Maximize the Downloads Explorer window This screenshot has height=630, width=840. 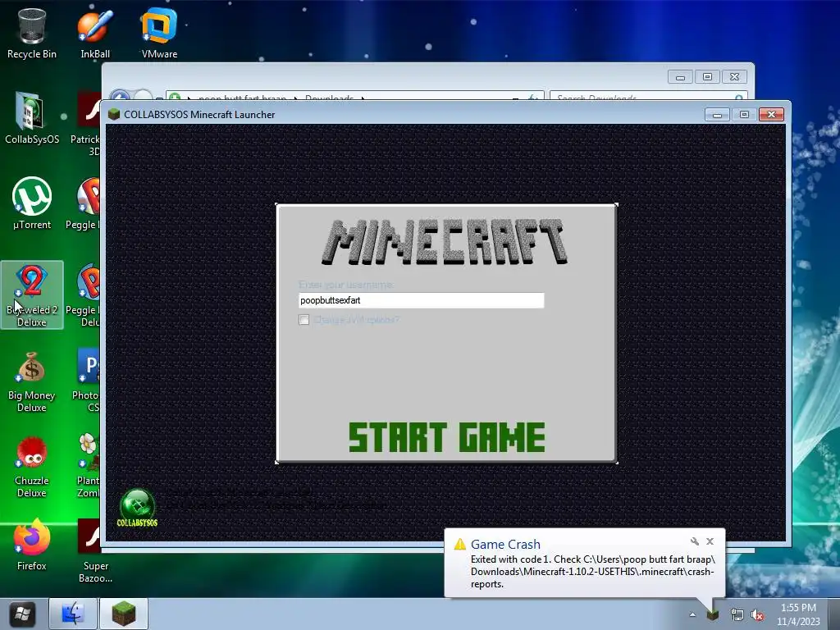[707, 77]
